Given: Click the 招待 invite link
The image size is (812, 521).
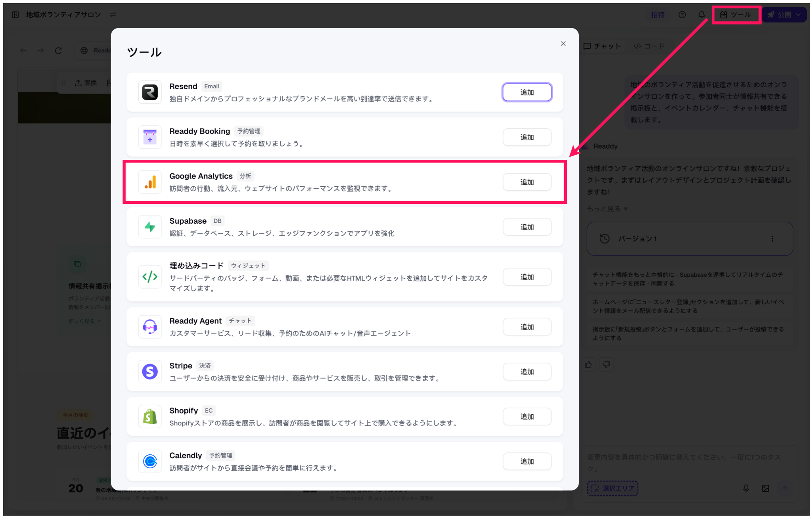Looking at the screenshot, I should tap(658, 15).
